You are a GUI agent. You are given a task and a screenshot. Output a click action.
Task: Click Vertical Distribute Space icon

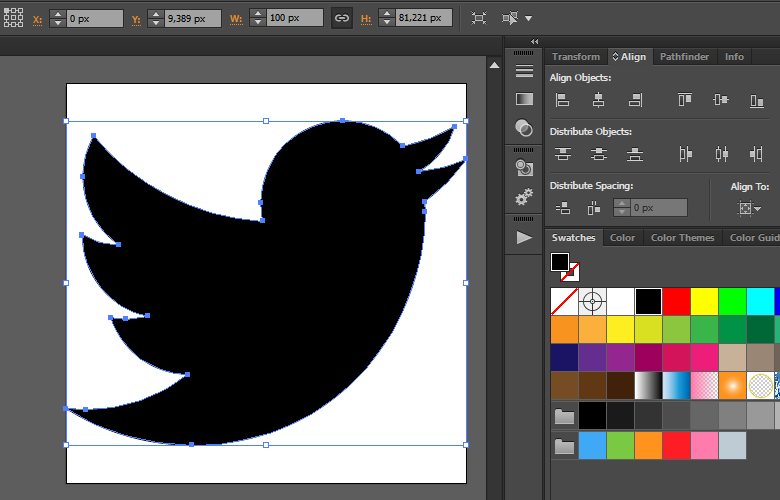[x=563, y=207]
